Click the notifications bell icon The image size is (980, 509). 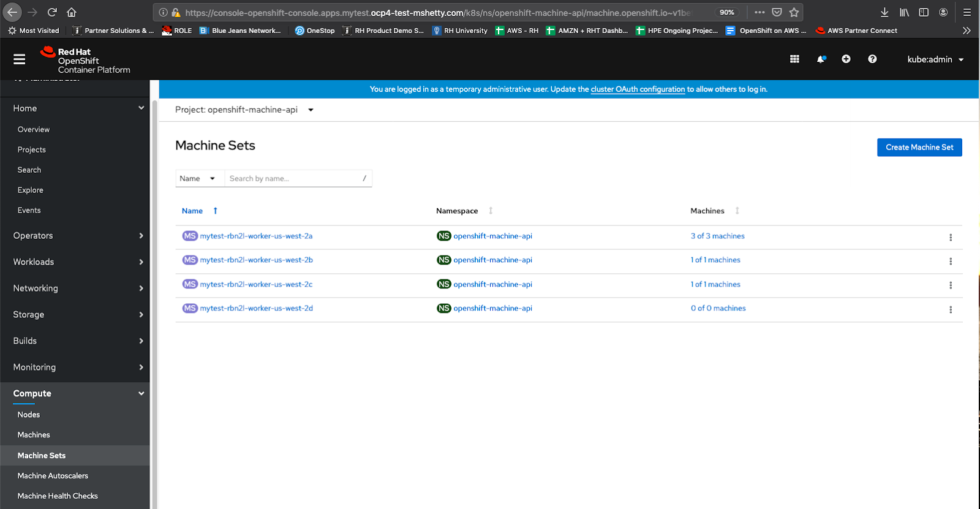pos(821,59)
